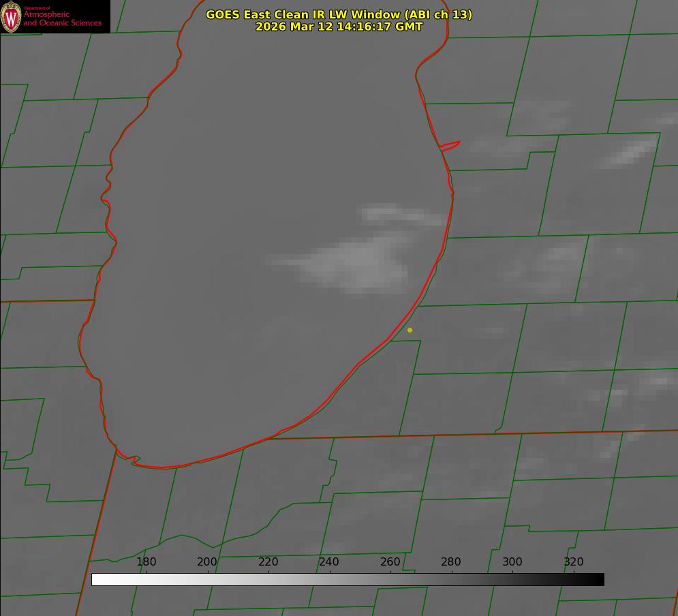Click the University of Wisconsin crest logo

(11, 16)
